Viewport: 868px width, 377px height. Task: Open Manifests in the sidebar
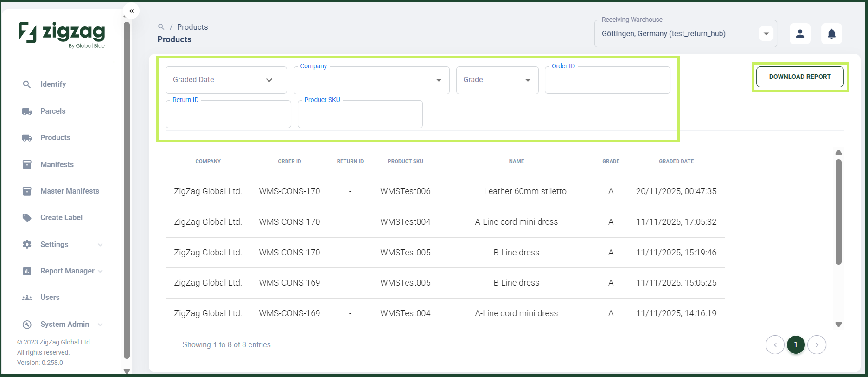[x=57, y=165]
